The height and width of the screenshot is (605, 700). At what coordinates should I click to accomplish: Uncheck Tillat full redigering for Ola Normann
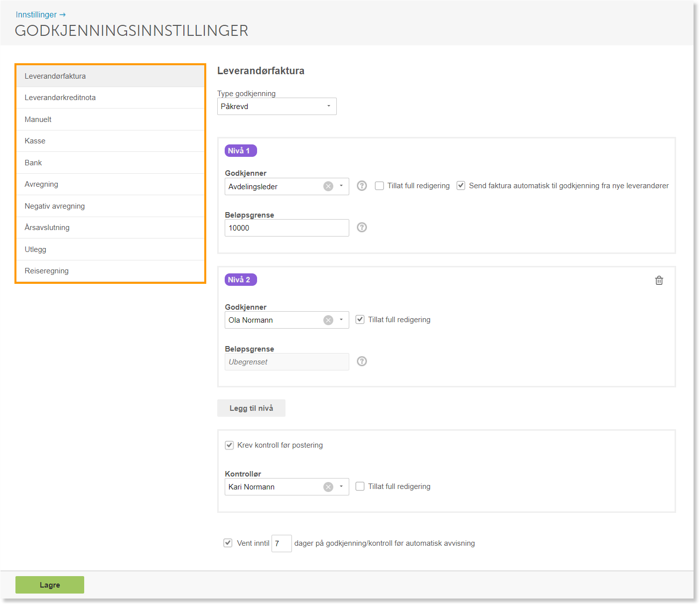click(x=360, y=320)
